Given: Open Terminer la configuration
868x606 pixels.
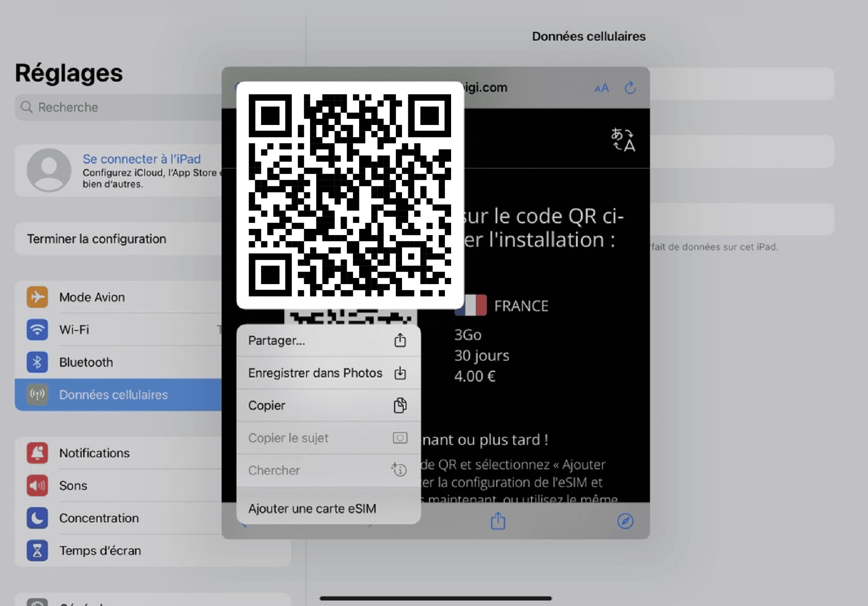Looking at the screenshot, I should [119, 239].
